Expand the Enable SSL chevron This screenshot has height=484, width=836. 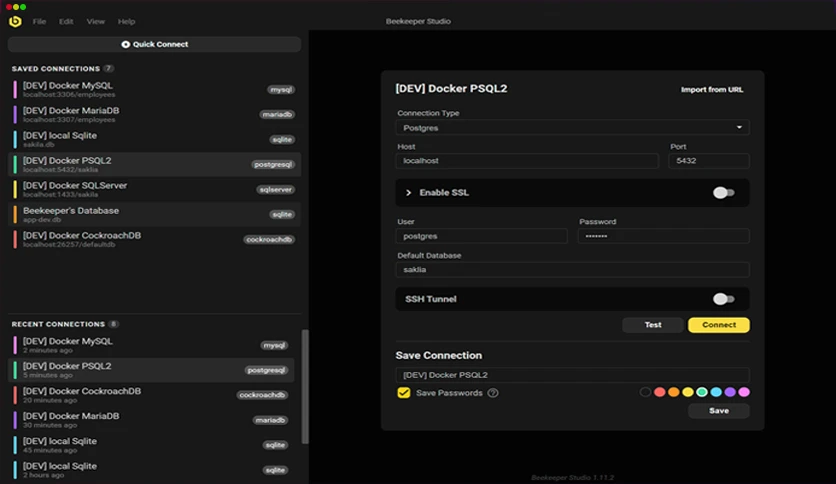pos(408,192)
